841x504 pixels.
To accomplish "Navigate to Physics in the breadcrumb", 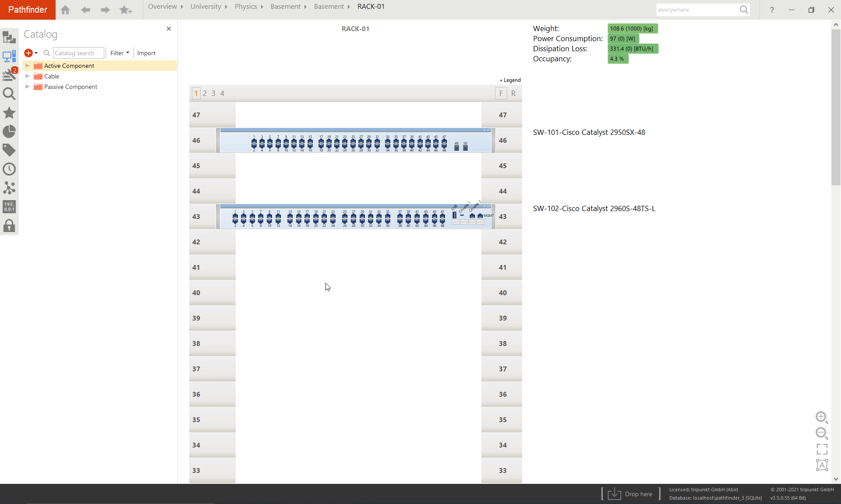I will coord(246,7).
